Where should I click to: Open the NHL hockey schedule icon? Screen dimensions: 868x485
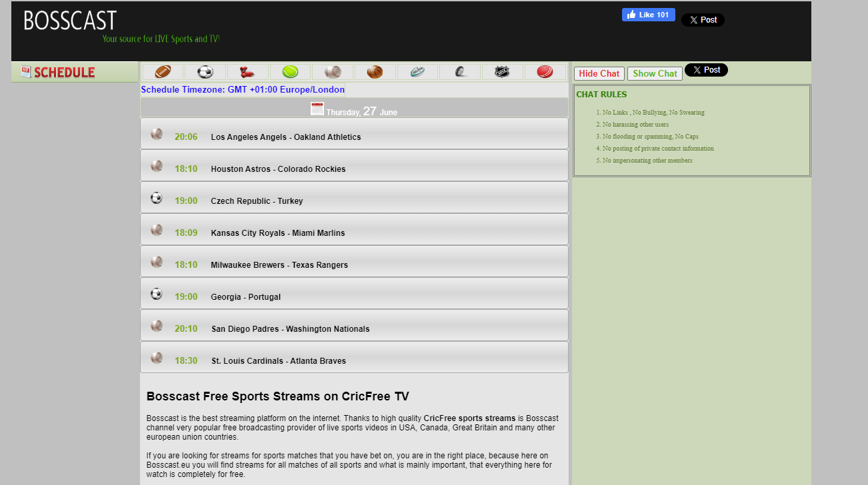pyautogui.click(x=503, y=71)
